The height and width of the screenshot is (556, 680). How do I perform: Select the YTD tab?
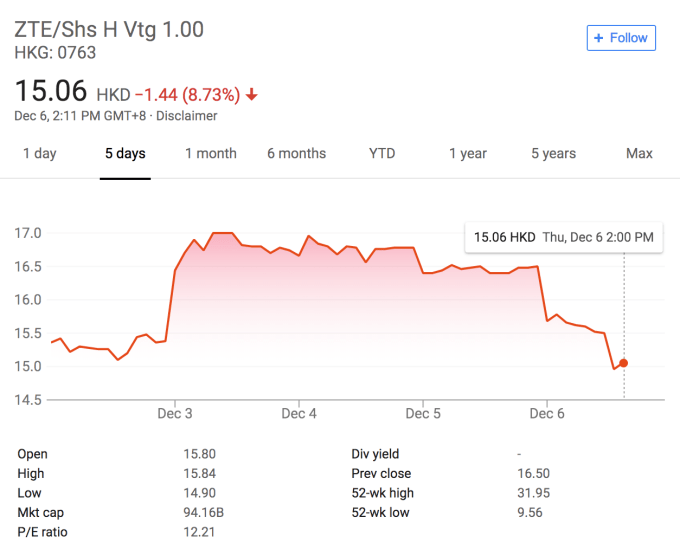point(382,153)
